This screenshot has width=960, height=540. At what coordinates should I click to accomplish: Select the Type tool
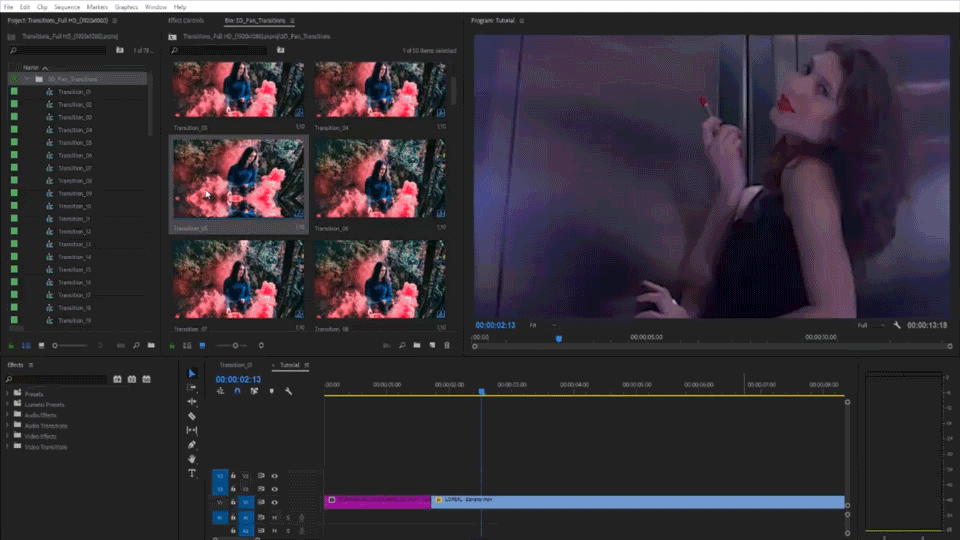(192, 473)
